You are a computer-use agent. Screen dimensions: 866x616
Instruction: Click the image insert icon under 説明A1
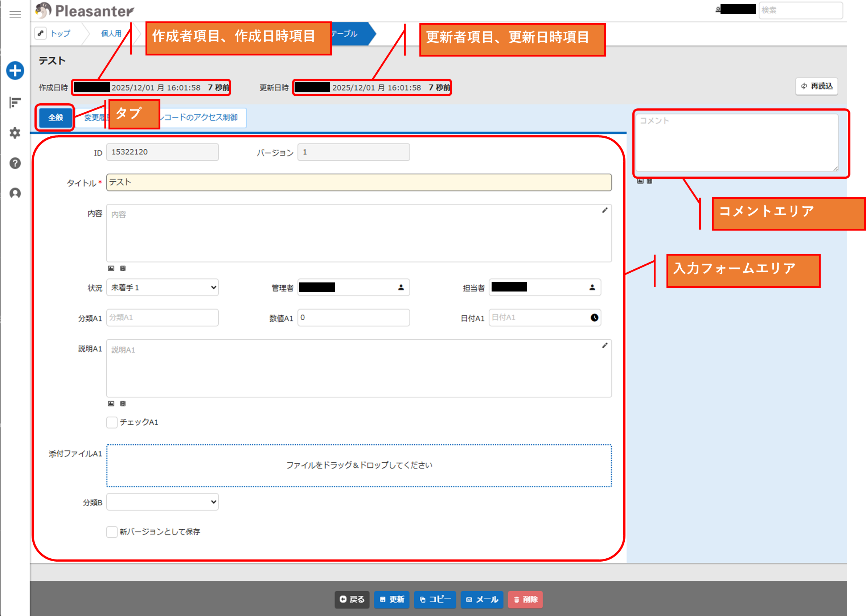pos(111,404)
